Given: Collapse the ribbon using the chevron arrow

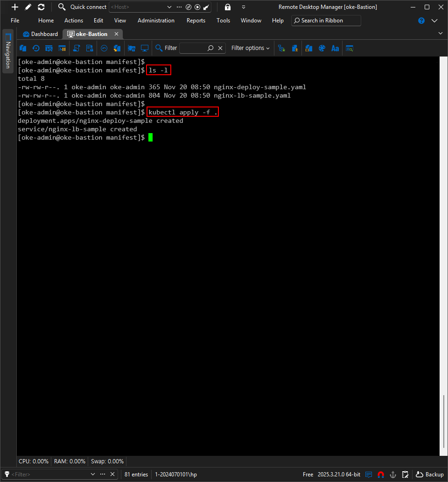Looking at the screenshot, I should [x=434, y=21].
